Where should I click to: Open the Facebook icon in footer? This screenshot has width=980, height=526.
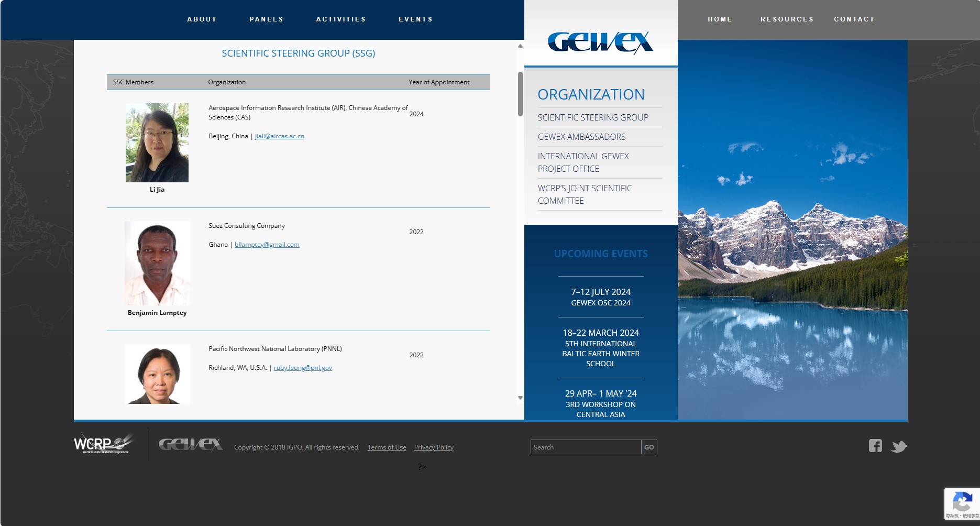(x=875, y=446)
